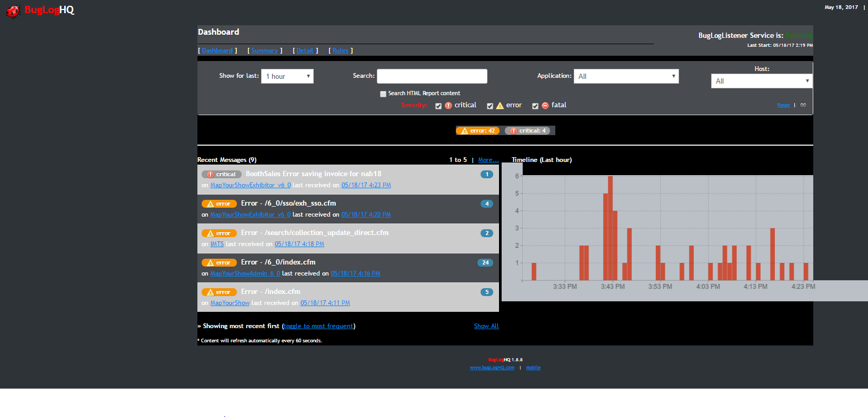The height and width of the screenshot is (417, 868).
Task: Click 'Error - /search/collection_update_direct.cfm' message title
Action: pyautogui.click(x=315, y=233)
